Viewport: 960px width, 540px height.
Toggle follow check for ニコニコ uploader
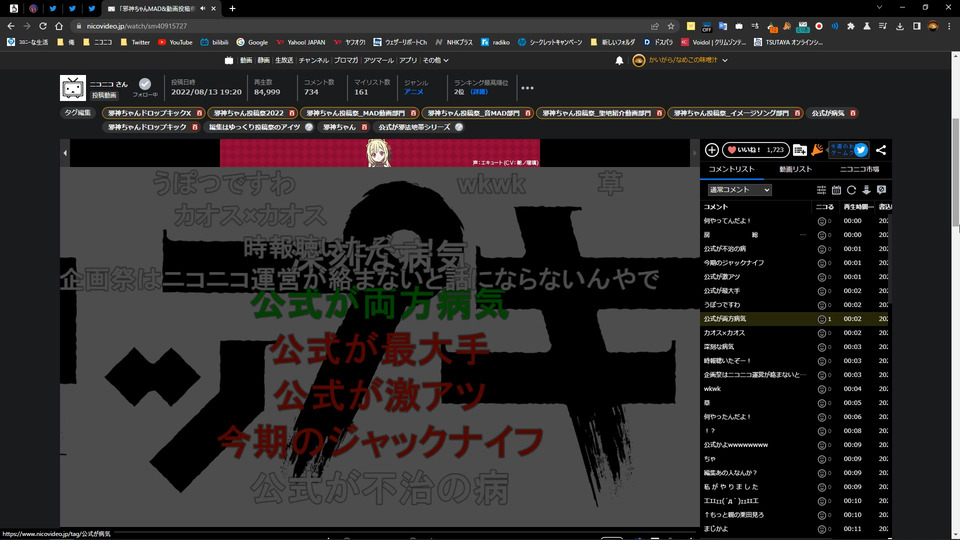coord(145,84)
